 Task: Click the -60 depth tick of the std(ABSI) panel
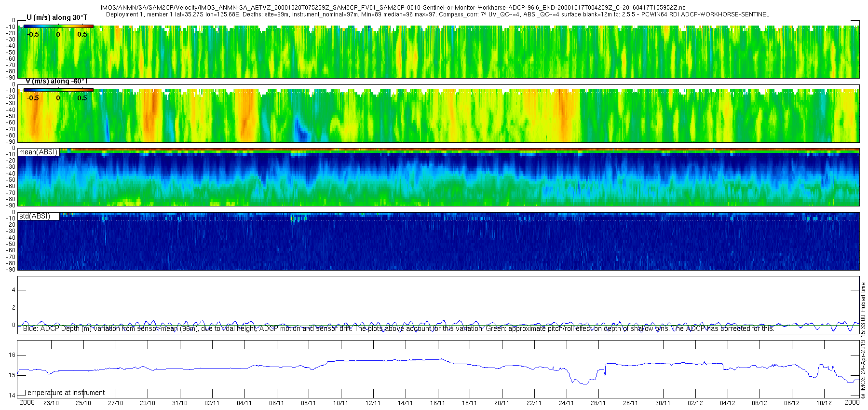click(11, 251)
